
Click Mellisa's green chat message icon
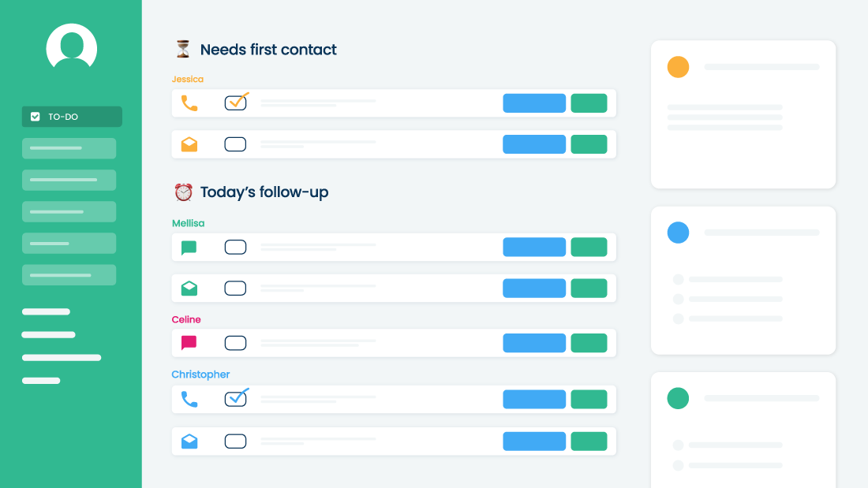(189, 248)
